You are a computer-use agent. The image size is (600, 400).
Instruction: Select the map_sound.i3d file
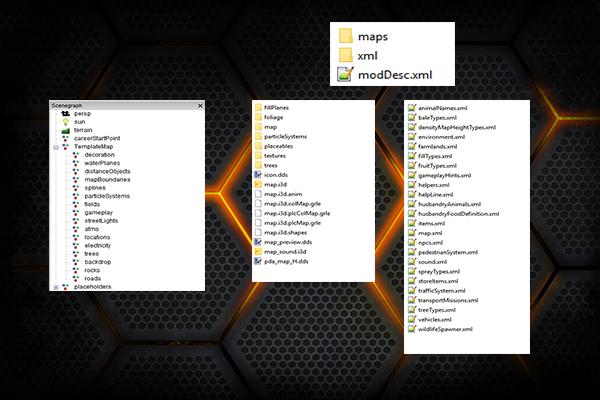tap(289, 252)
